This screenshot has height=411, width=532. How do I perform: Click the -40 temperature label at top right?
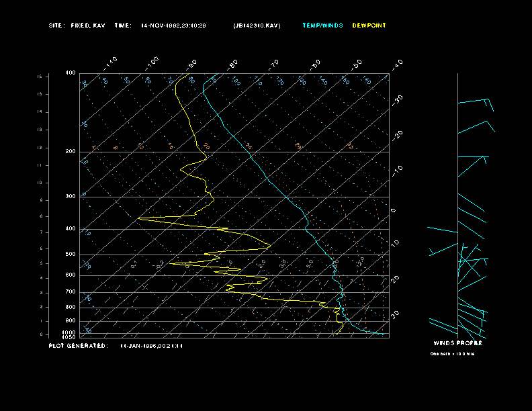coord(397,64)
